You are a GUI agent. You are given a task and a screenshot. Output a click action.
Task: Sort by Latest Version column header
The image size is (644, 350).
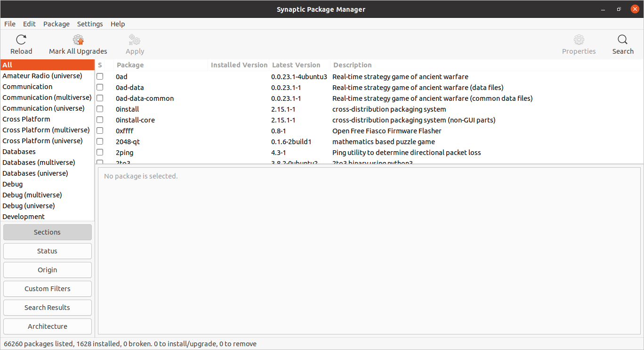click(300, 65)
